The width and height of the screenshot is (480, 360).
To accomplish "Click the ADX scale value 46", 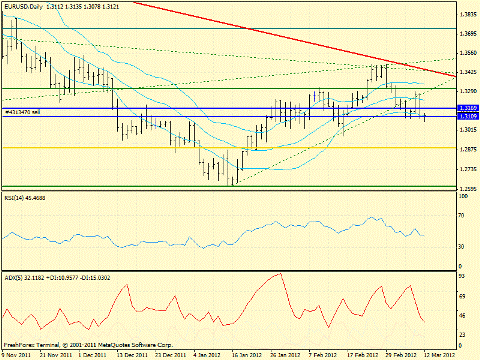I will pos(462,315).
